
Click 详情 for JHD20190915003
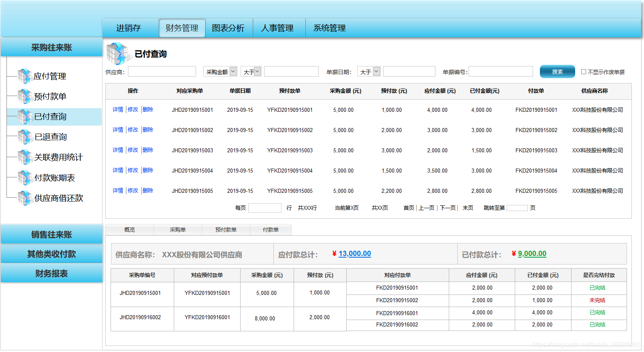pyautogui.click(x=118, y=150)
